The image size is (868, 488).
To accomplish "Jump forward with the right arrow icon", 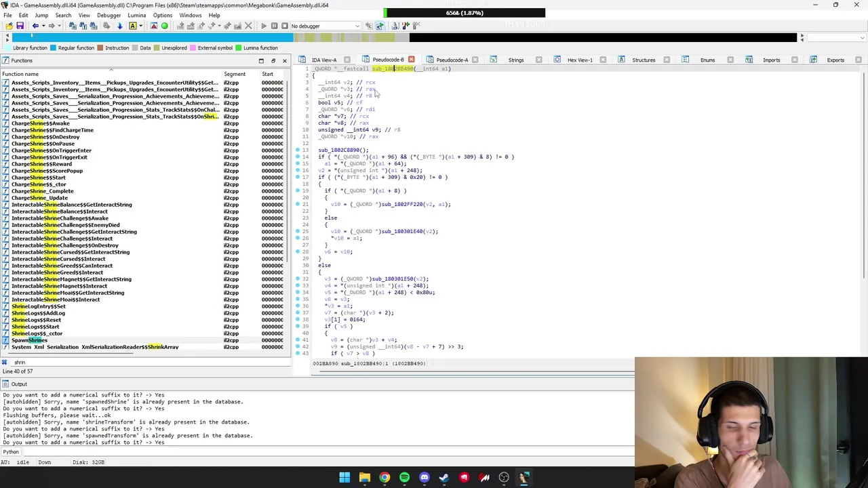I will coord(52,26).
